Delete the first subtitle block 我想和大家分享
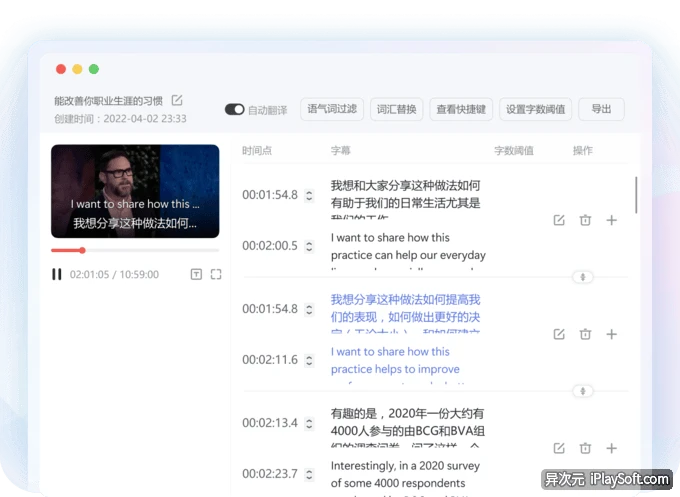 click(585, 220)
